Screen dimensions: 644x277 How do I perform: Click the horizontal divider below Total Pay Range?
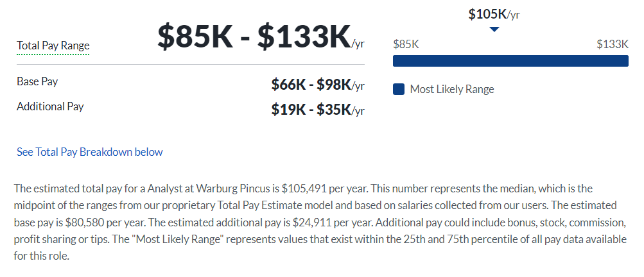click(x=191, y=64)
